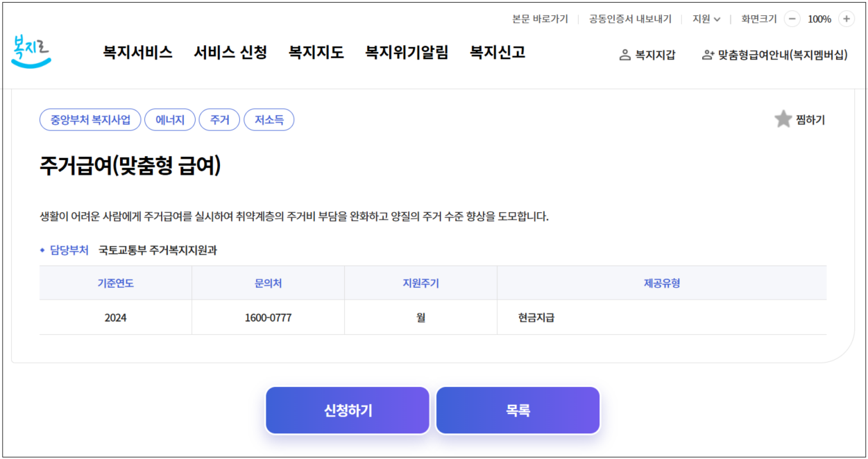The height and width of the screenshot is (459, 868).
Task: Select the 저소득 category tag
Action: click(x=269, y=119)
